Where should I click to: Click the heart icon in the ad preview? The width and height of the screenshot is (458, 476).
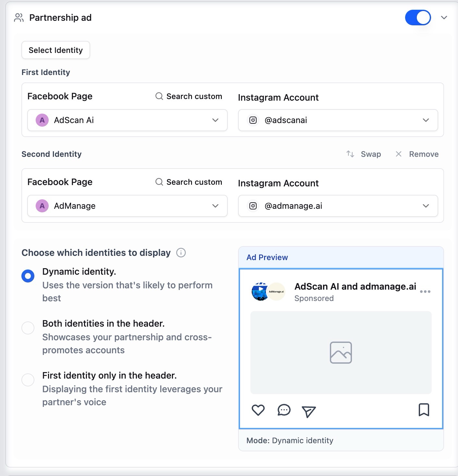tap(258, 410)
